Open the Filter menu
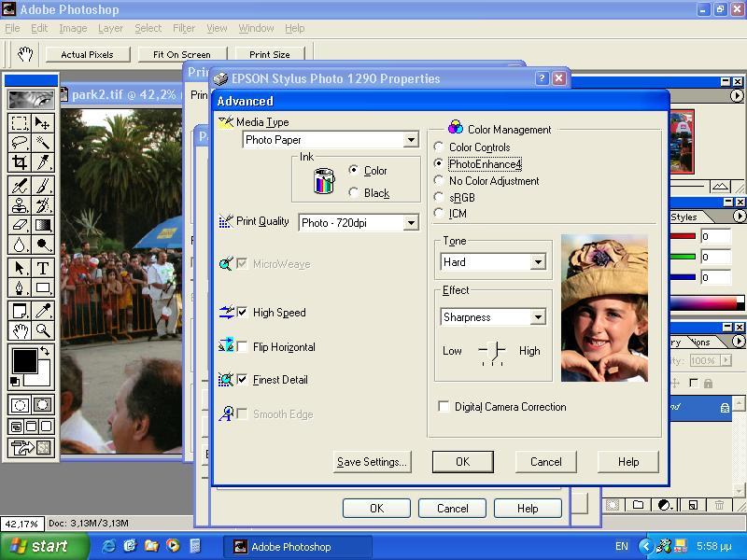Screen dimensions: 747x560 [184, 28]
